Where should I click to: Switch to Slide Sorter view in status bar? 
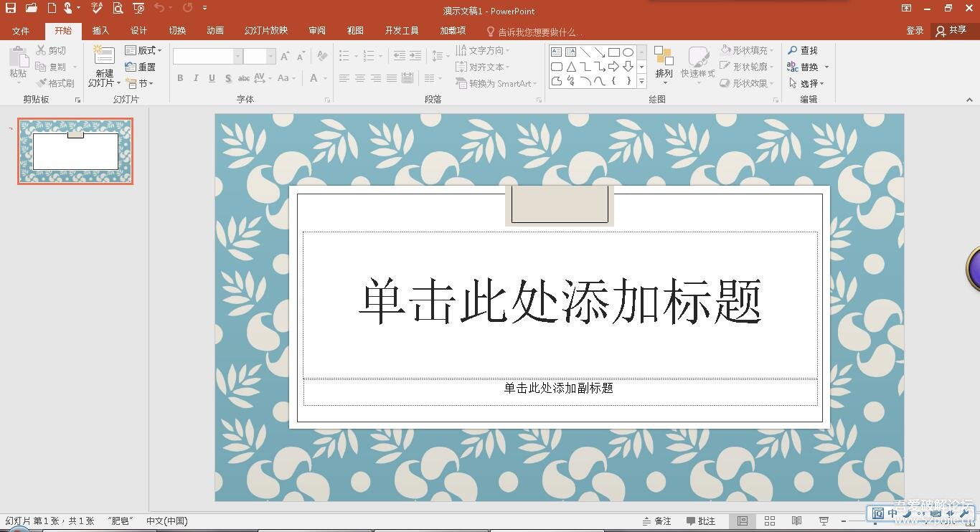point(770,521)
